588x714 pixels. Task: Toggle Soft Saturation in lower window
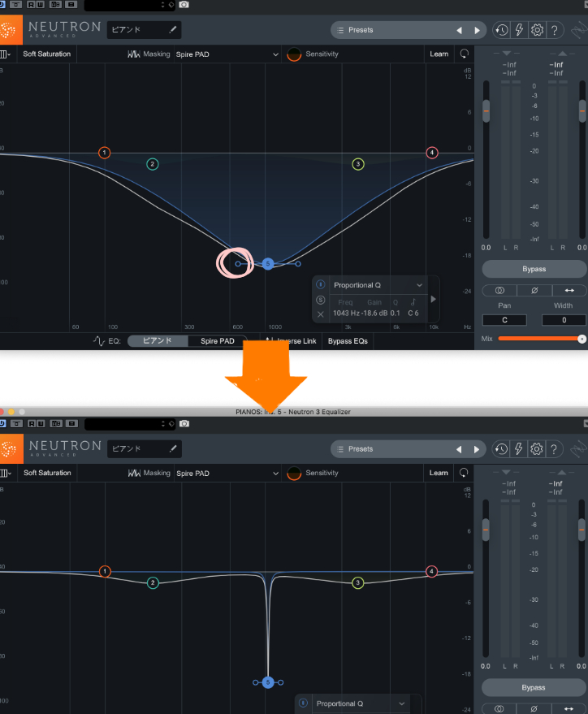(x=47, y=473)
